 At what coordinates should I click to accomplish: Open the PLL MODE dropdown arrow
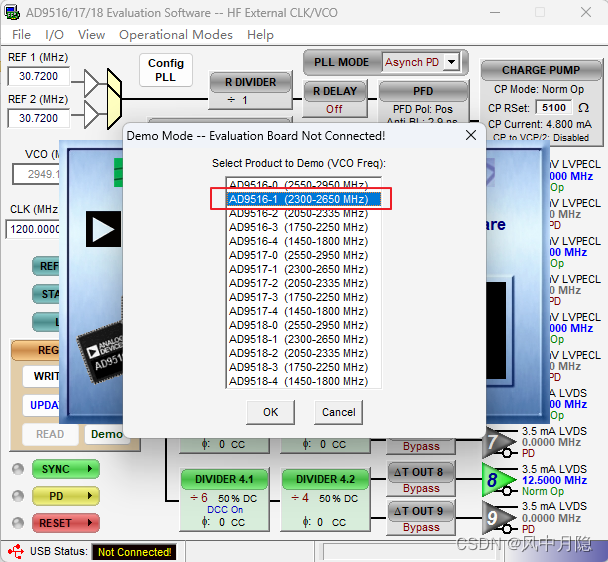point(452,62)
